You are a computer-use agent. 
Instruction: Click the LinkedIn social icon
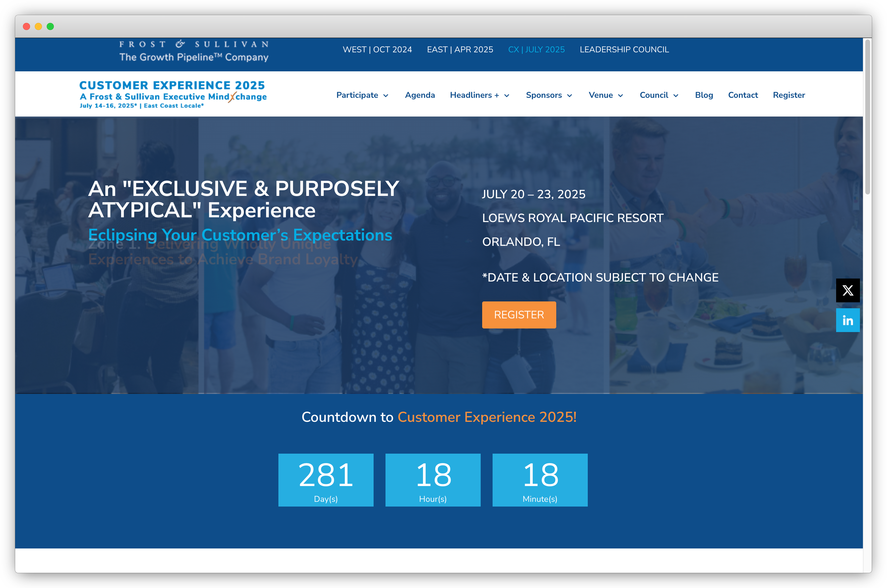coord(848,321)
